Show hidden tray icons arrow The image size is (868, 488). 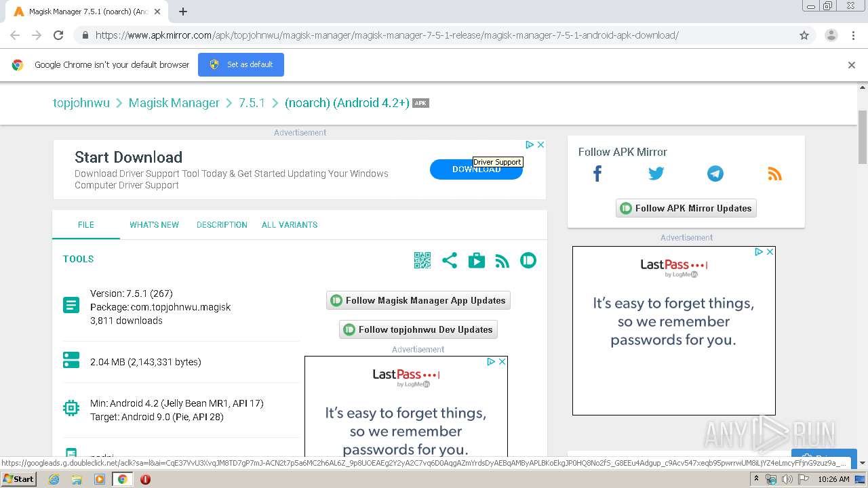pyautogui.click(x=756, y=479)
